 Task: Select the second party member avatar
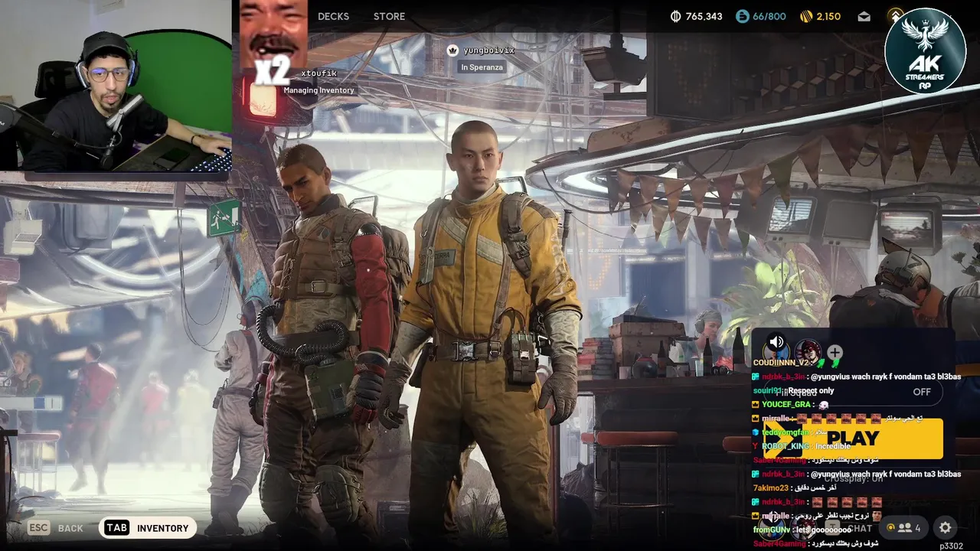click(808, 352)
